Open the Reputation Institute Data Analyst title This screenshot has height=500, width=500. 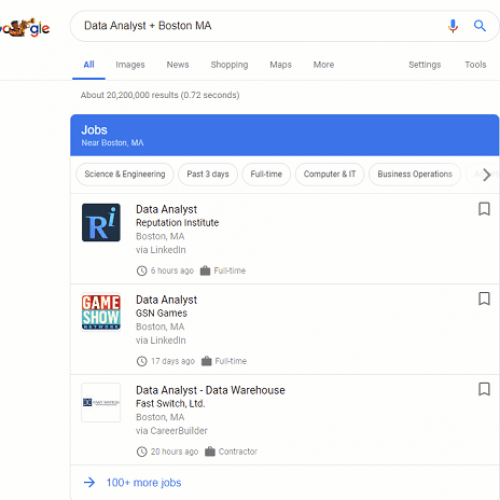pos(166,209)
